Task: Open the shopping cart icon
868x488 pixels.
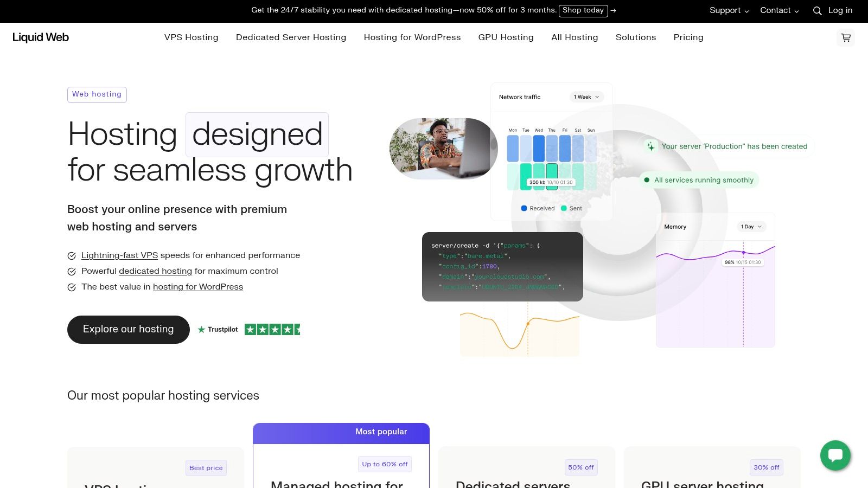Action: (x=845, y=38)
